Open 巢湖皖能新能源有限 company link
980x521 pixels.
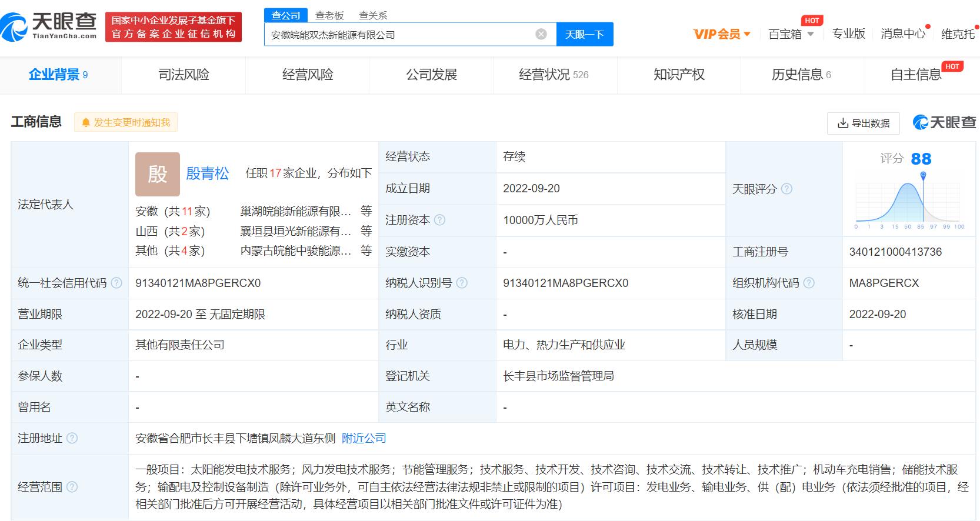click(296, 211)
